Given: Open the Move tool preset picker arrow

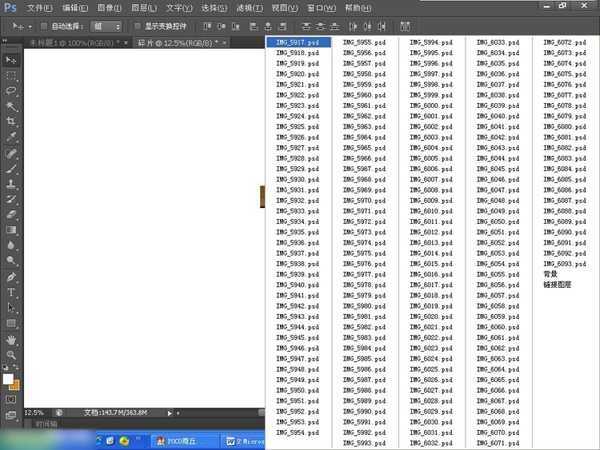Looking at the screenshot, I should pyautogui.click(x=31, y=26).
